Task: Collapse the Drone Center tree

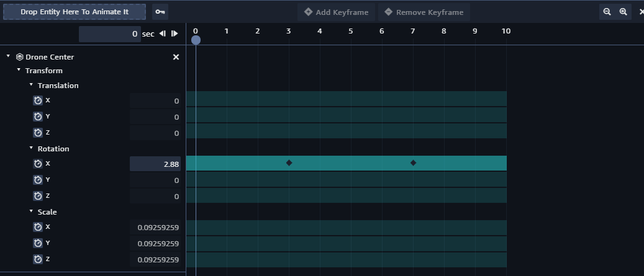Action: coord(8,56)
